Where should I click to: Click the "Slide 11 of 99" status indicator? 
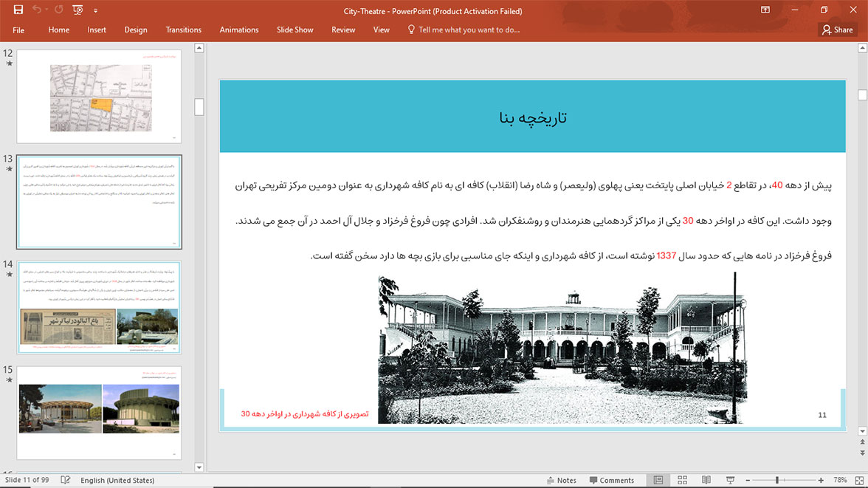tap(27, 480)
